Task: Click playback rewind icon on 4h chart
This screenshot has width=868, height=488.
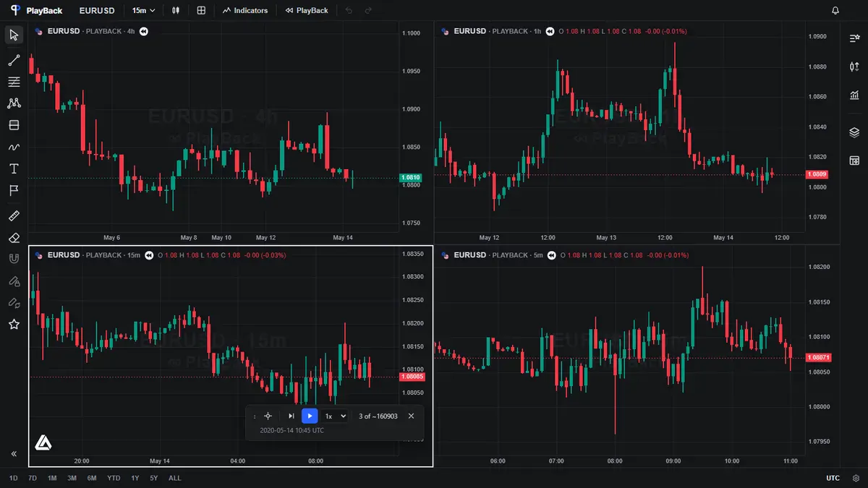Action: [x=143, y=32]
